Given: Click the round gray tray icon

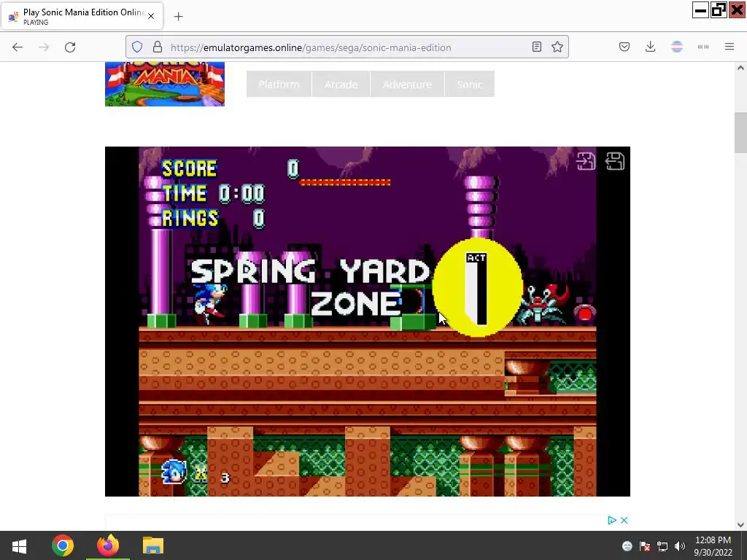Looking at the screenshot, I should [627, 546].
